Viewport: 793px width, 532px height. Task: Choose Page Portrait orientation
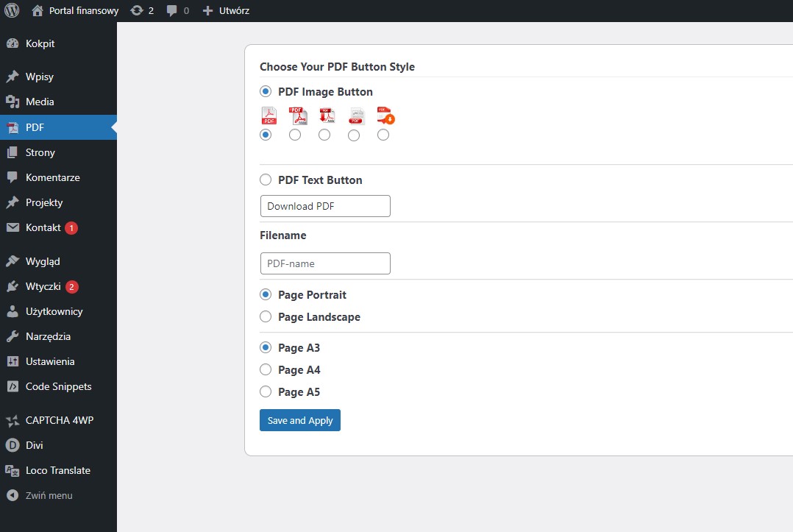pyautogui.click(x=266, y=294)
